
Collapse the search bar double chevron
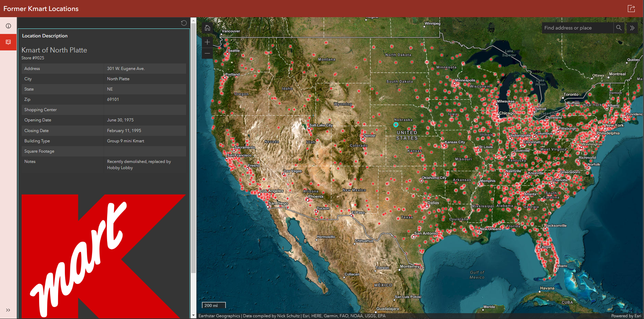point(632,28)
